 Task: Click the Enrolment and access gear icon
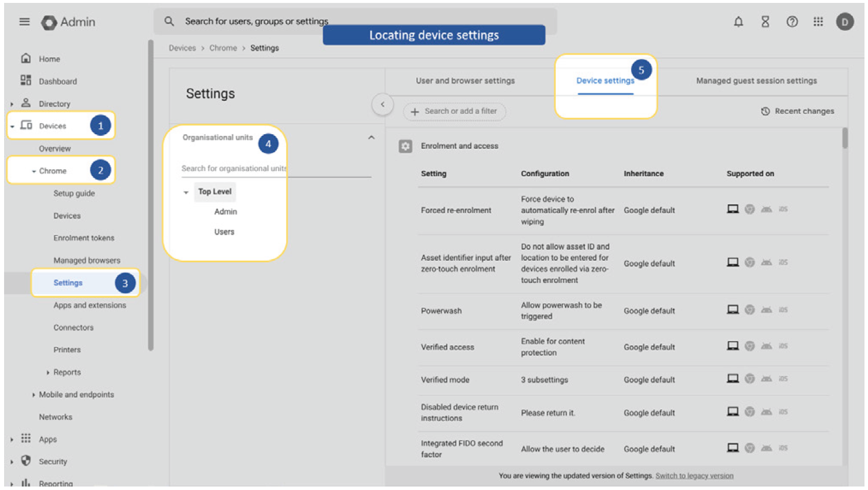coord(405,146)
